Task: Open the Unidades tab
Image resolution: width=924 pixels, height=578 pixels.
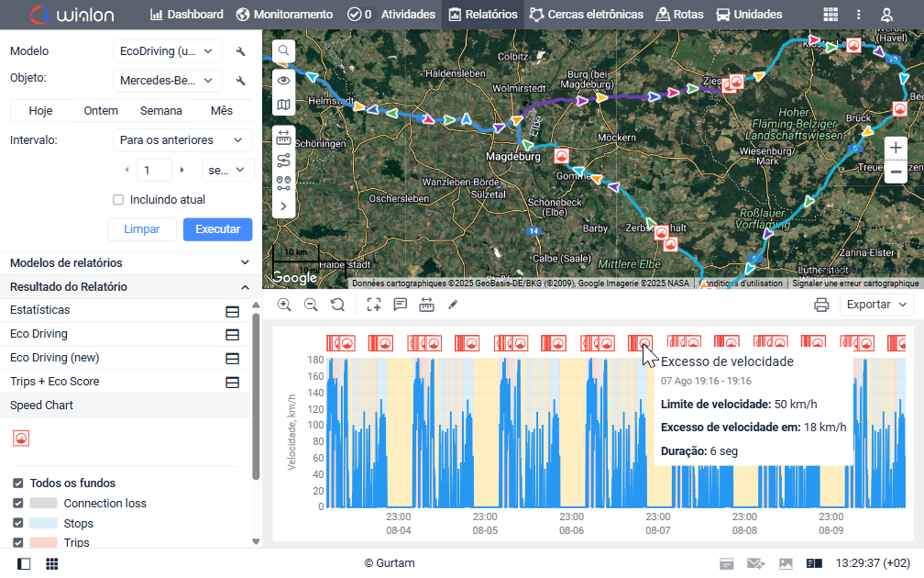Action: pos(749,15)
